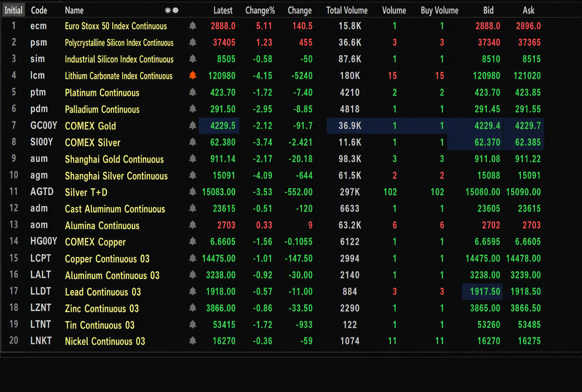Image resolution: width=582 pixels, height=392 pixels.
Task: Click the alert bell for Euro Stoxx 50
Action: coord(193,26)
